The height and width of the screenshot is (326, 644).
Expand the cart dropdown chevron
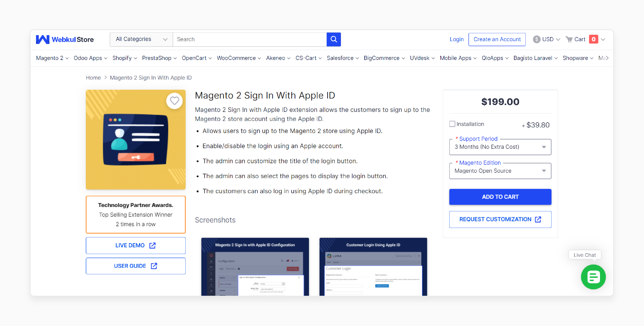pos(603,39)
